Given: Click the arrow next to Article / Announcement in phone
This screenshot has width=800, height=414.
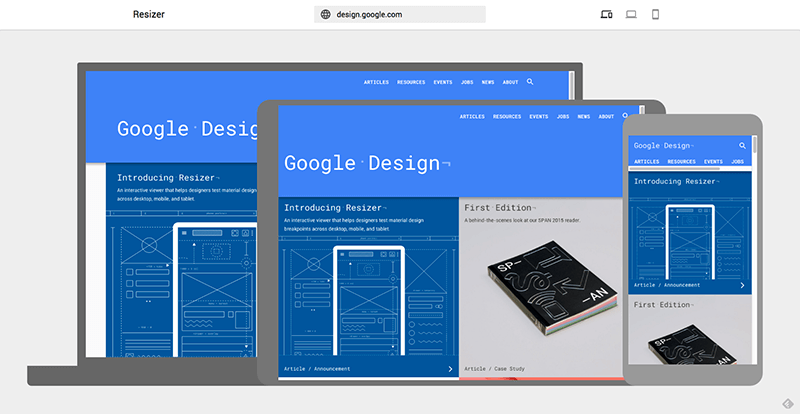Looking at the screenshot, I should [742, 285].
